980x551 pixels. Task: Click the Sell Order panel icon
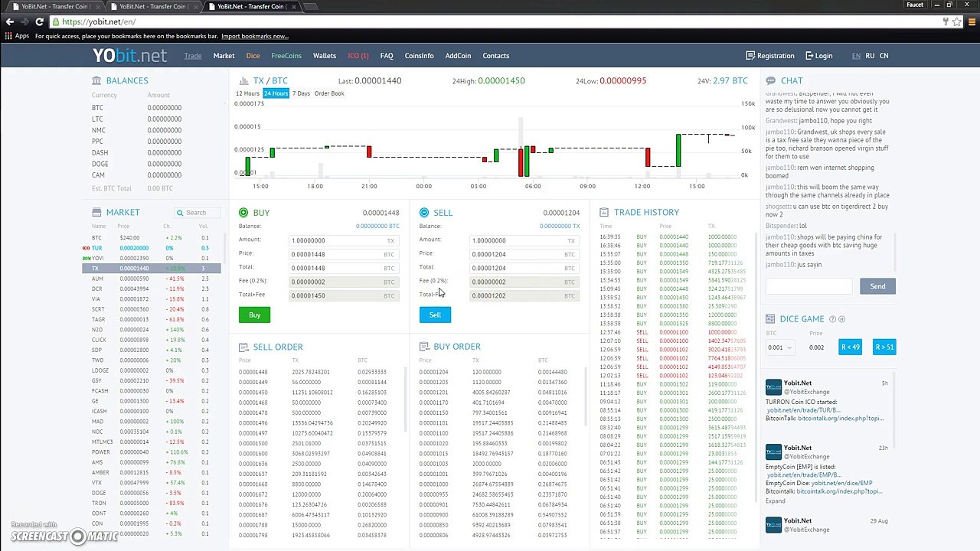tap(243, 347)
